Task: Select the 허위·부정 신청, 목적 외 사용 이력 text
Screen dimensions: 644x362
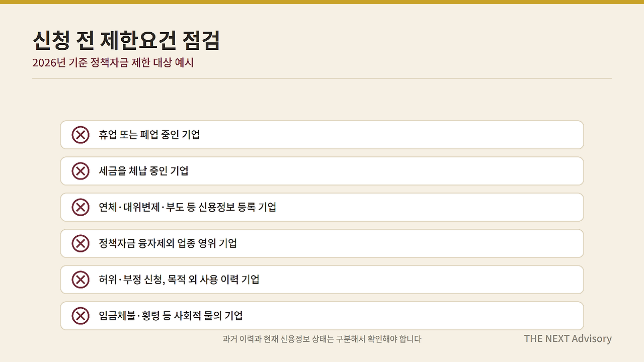Action: pyautogui.click(x=169, y=280)
